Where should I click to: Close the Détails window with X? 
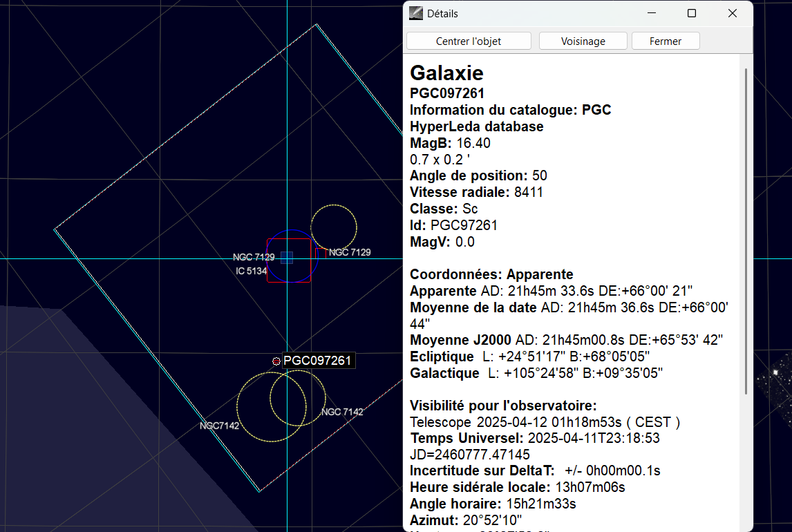coord(733,13)
